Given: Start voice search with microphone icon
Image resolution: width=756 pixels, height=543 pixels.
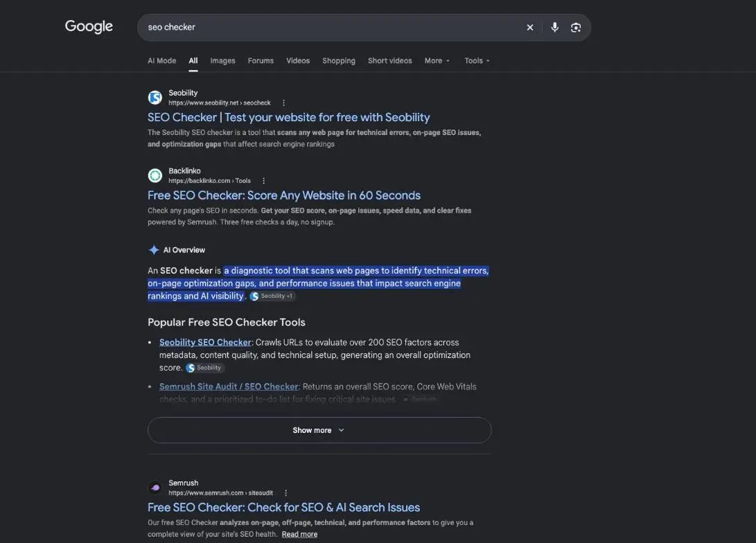Looking at the screenshot, I should point(555,28).
